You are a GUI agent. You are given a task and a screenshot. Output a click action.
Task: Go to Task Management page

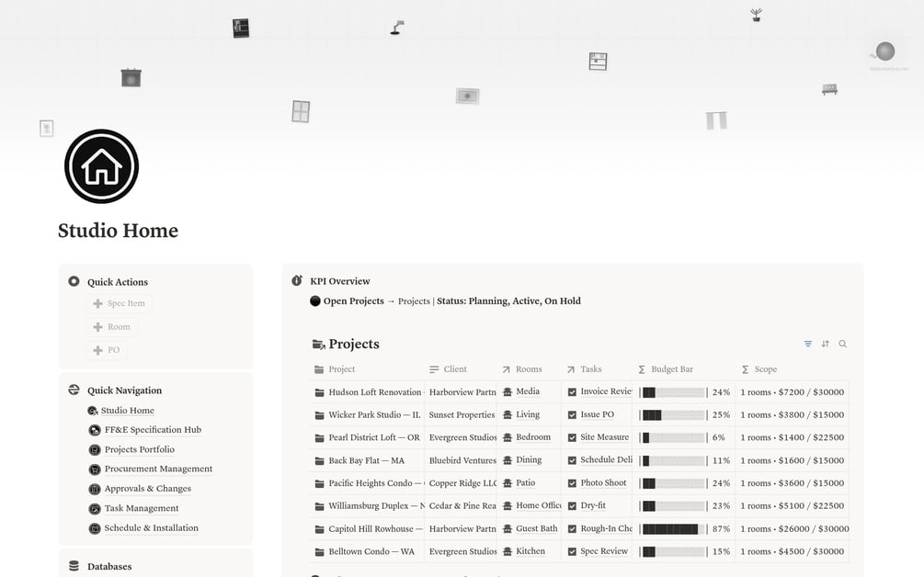(142, 508)
